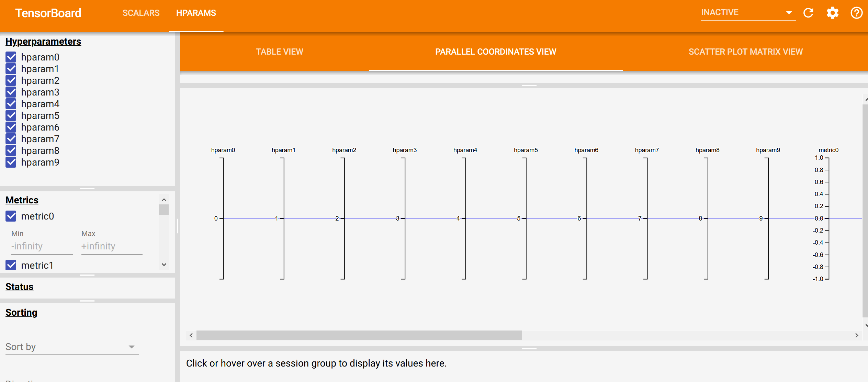Open TensorBoard settings via gear icon

(x=833, y=13)
